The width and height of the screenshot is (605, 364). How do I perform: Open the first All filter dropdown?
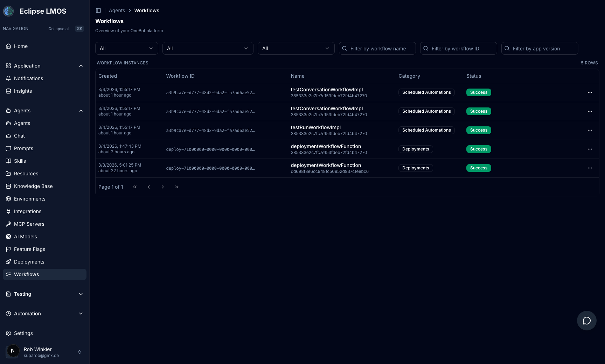point(127,48)
